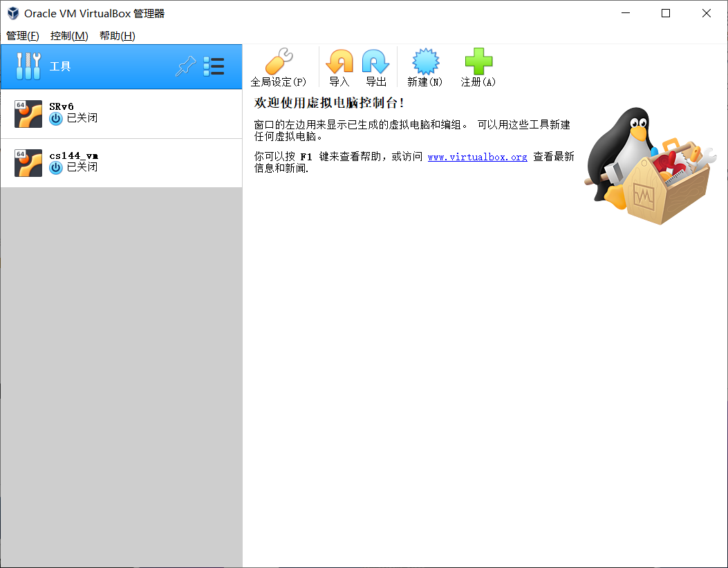The height and width of the screenshot is (568, 728).
Task: Click the 工具 label in sidebar
Action: tap(60, 66)
